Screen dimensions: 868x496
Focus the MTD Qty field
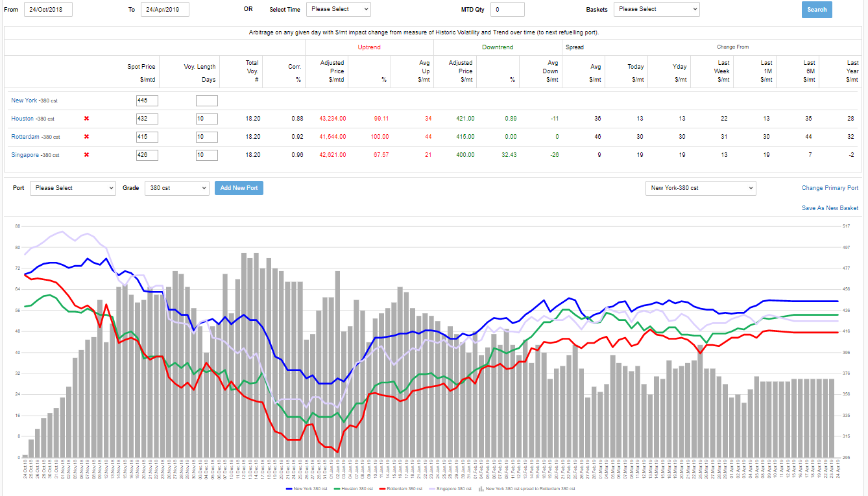507,9
